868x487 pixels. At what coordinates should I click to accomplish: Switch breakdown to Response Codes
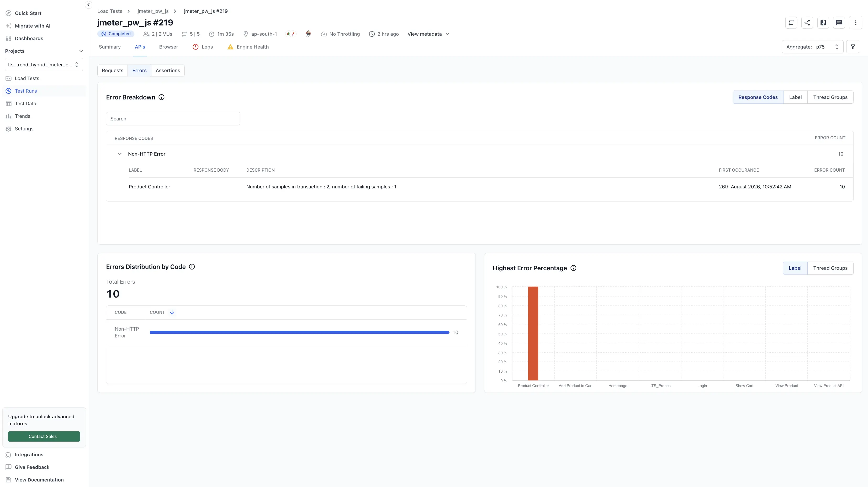[758, 97]
